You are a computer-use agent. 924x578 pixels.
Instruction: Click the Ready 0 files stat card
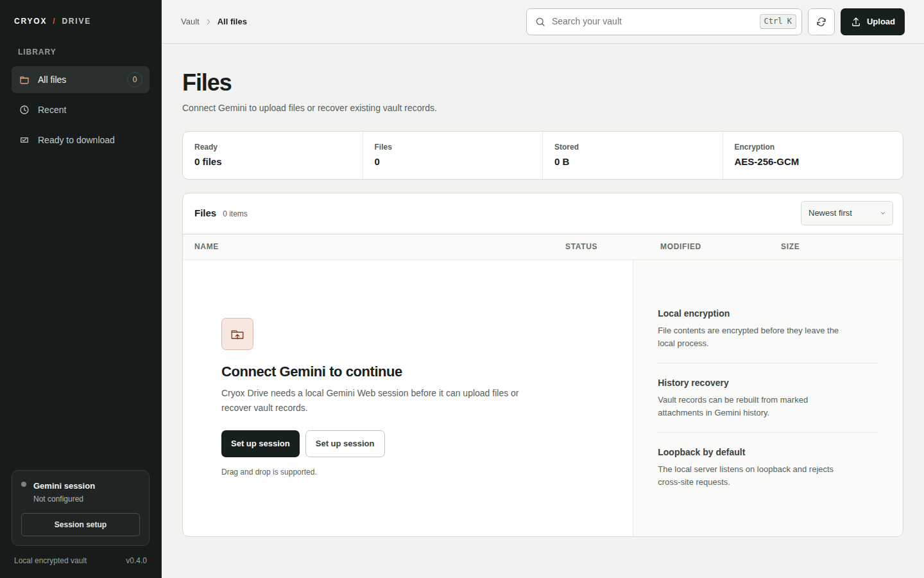click(x=273, y=155)
